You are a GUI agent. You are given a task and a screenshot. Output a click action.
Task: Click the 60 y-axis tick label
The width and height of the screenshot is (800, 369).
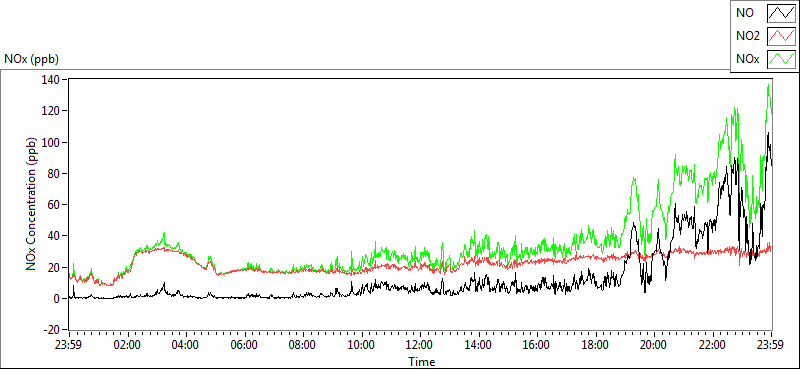(55, 204)
